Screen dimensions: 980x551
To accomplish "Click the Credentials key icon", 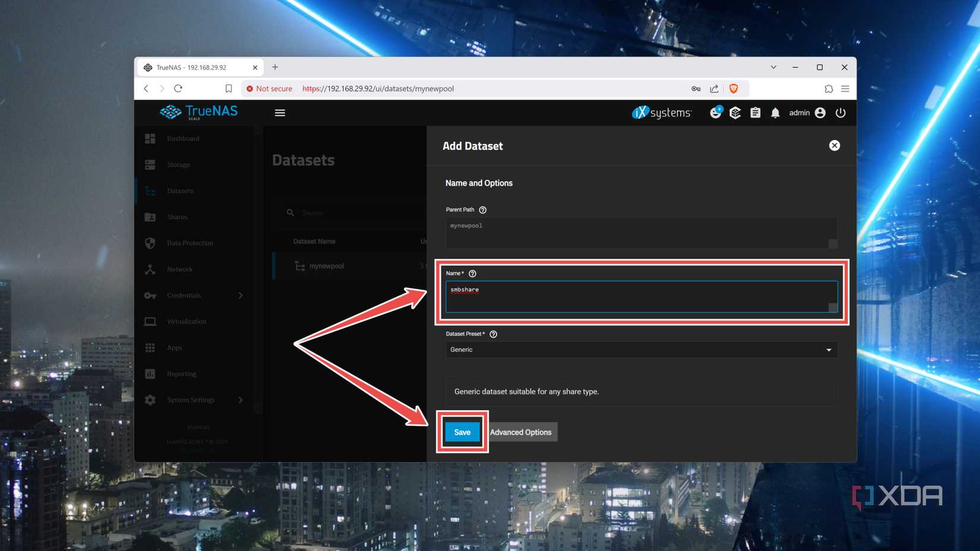I will pos(150,295).
